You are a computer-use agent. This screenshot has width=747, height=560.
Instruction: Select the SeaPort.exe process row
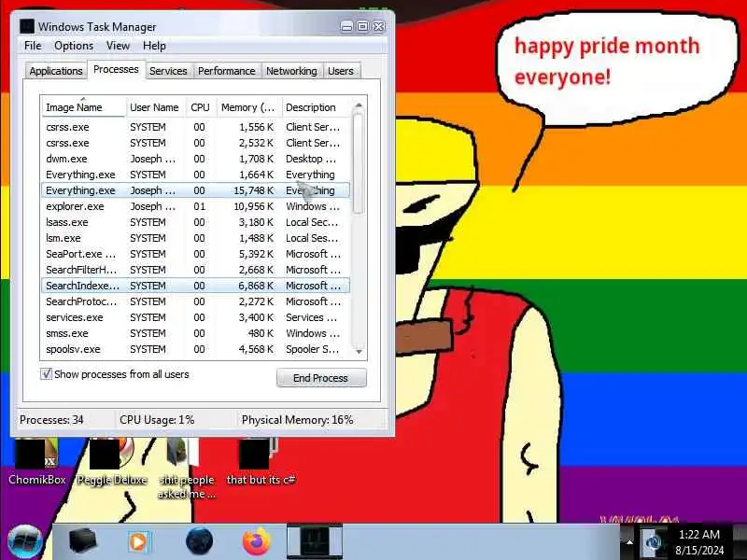coord(196,254)
